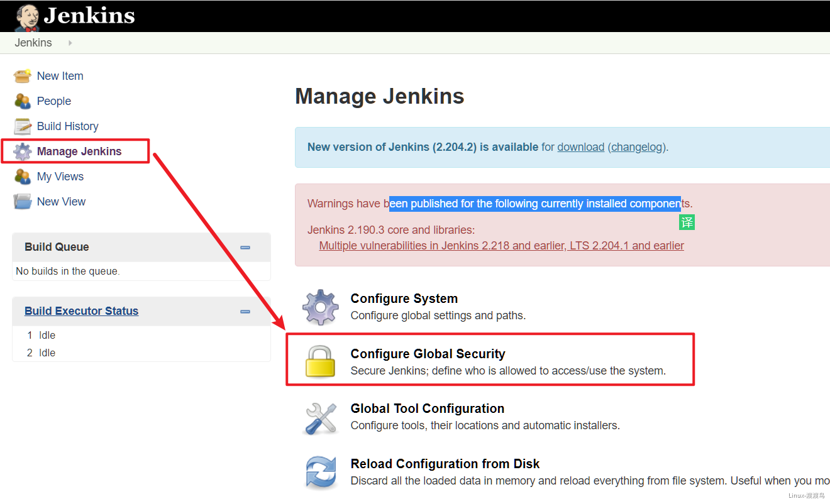Collapse the Build Executor Status panel

[x=245, y=312]
